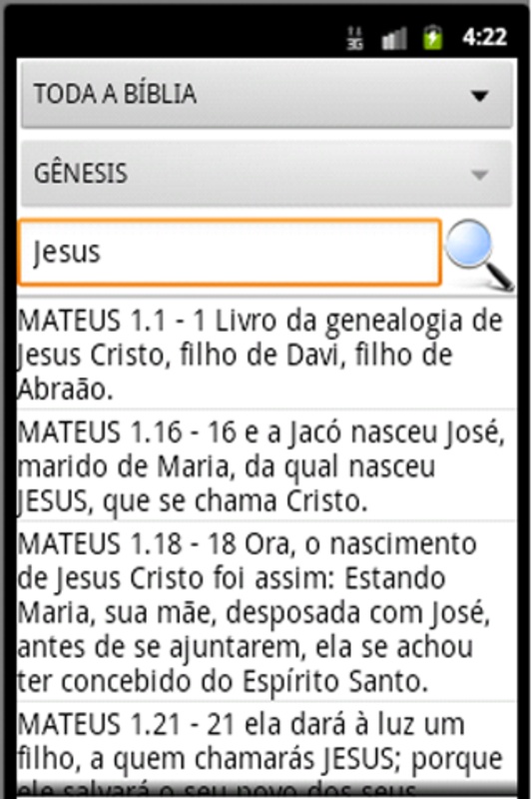Expand the grey arrow on GÊNESIS spinner

point(479,175)
